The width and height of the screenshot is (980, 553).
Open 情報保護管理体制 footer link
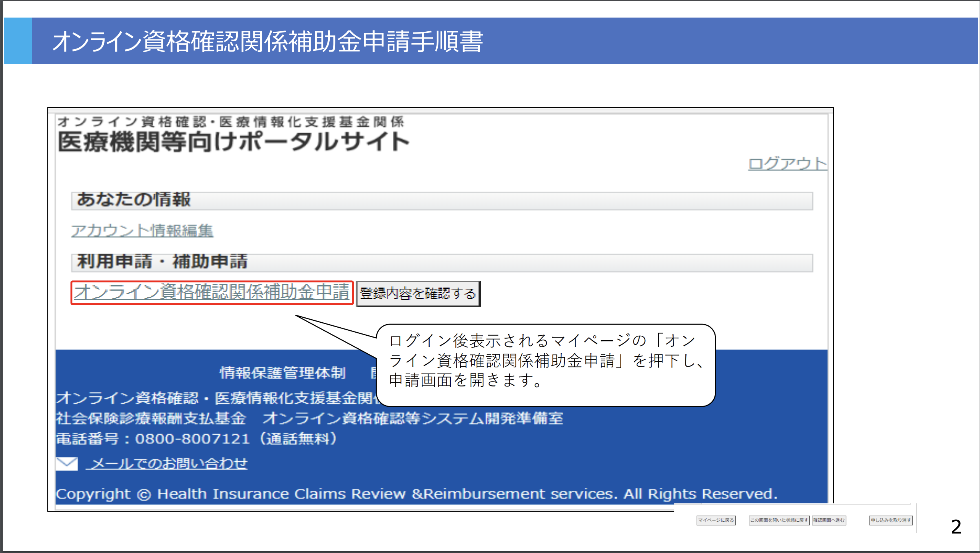(282, 373)
